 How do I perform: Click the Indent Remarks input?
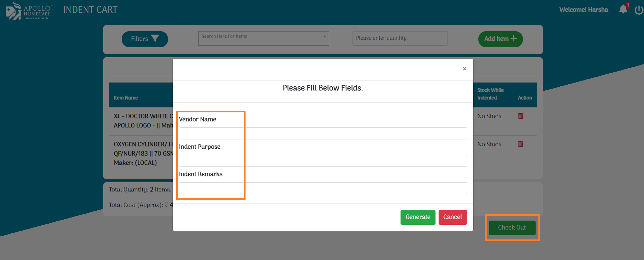tap(323, 188)
